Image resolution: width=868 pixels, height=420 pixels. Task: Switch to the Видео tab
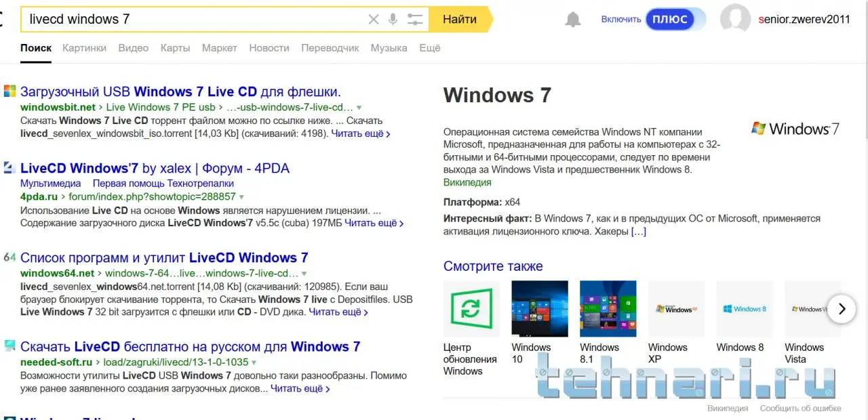click(133, 48)
